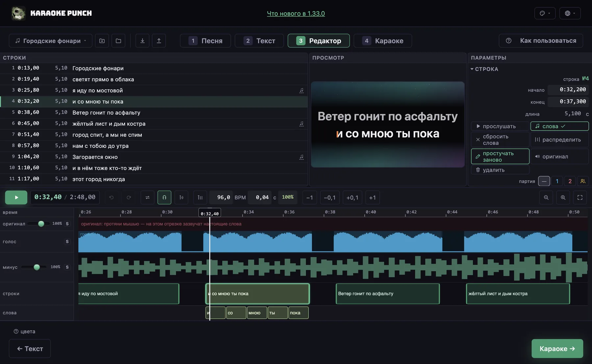
Task: Adjust the оригинал volume slider knob
Action: tap(41, 224)
